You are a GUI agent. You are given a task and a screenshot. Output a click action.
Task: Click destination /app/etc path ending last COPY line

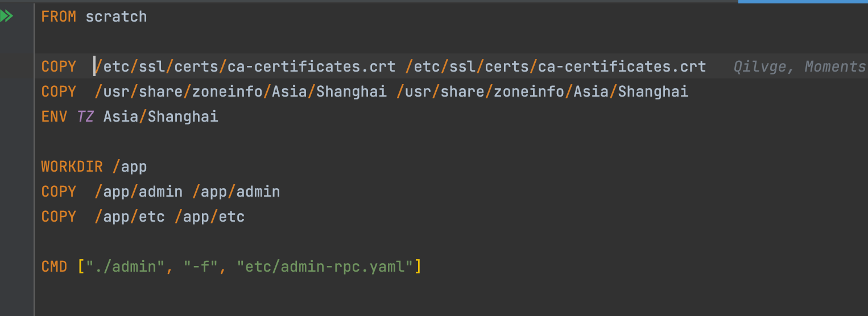click(210, 217)
